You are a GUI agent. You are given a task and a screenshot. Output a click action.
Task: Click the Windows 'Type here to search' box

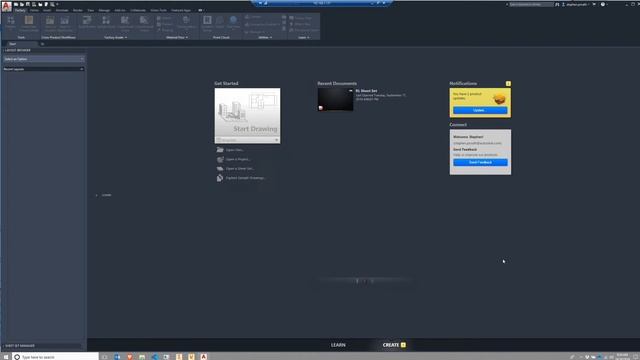[x=56, y=357]
